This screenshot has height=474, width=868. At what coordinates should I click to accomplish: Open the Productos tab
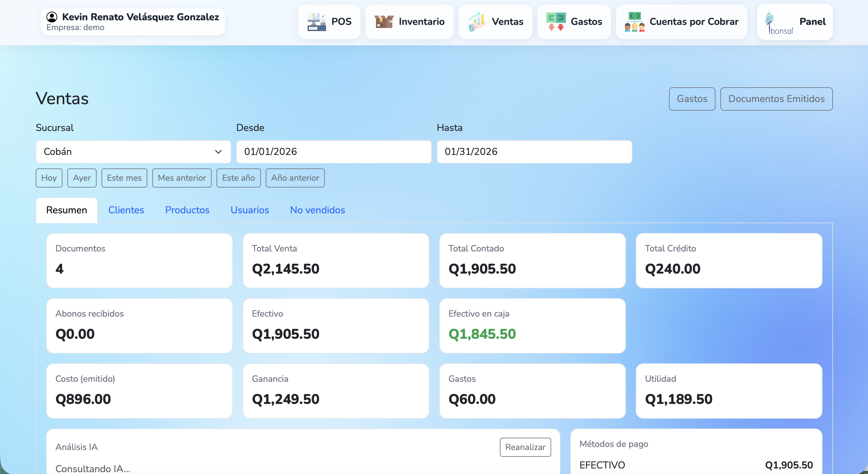pos(187,210)
